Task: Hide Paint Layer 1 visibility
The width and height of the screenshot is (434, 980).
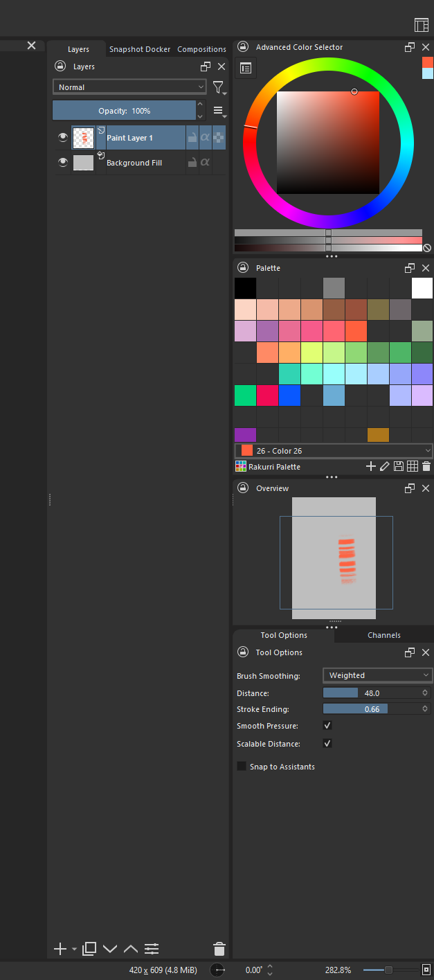Action: (63, 138)
